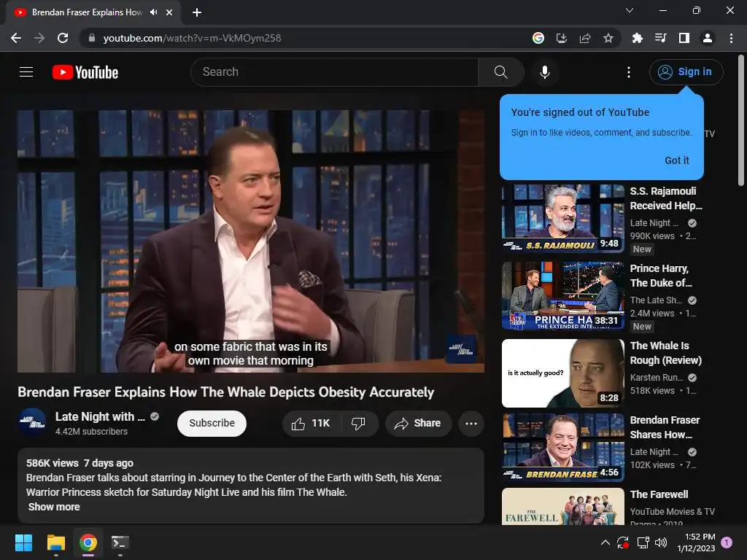The image size is (747, 560).
Task: Toggle Chrome side panel
Action: pyautogui.click(x=684, y=38)
